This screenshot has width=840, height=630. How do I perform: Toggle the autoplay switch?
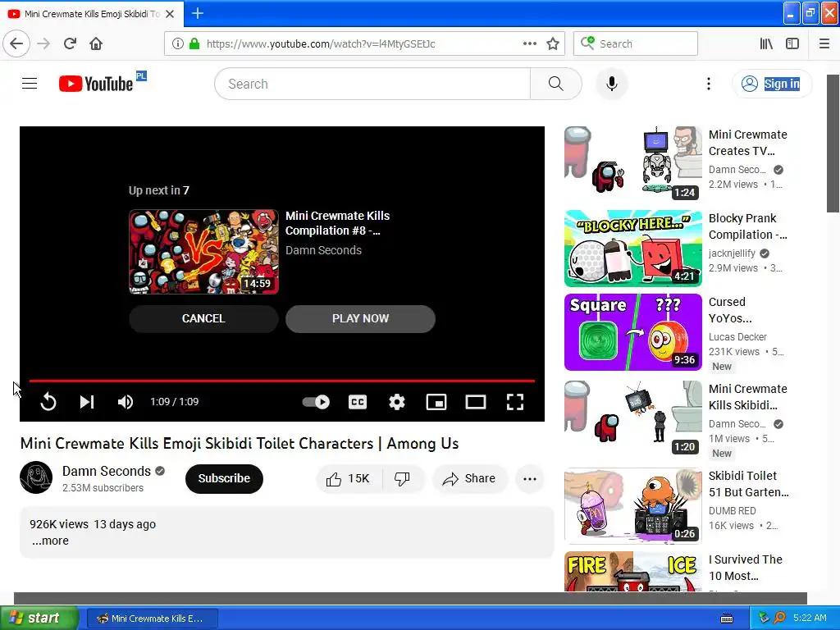(x=316, y=402)
